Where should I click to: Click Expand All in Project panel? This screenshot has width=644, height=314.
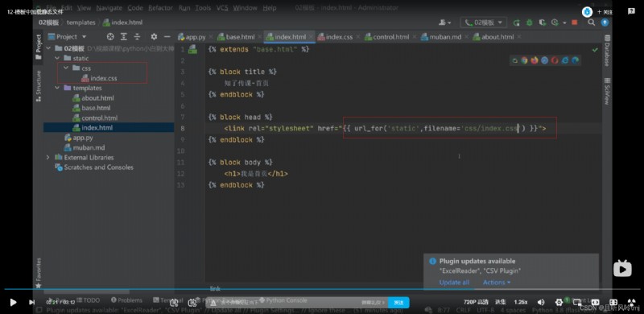[124, 36]
